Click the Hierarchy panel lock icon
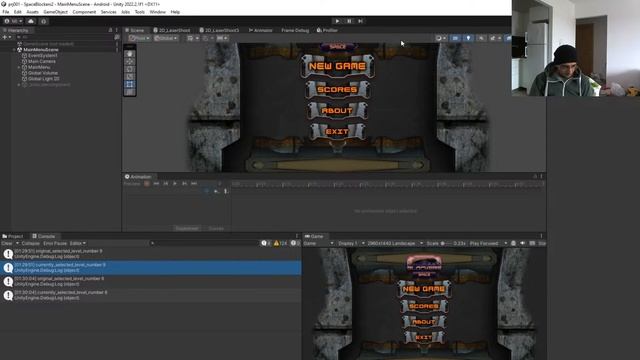This screenshot has width=640, height=360. tap(110, 30)
